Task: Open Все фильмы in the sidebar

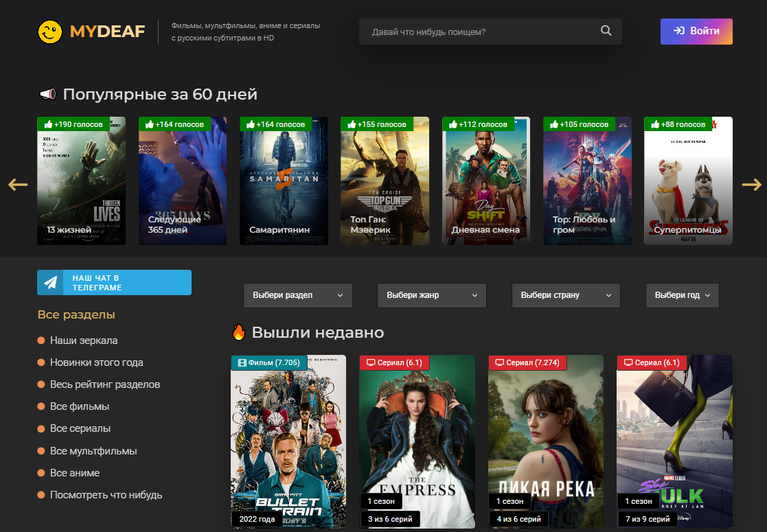Action: 80,406
